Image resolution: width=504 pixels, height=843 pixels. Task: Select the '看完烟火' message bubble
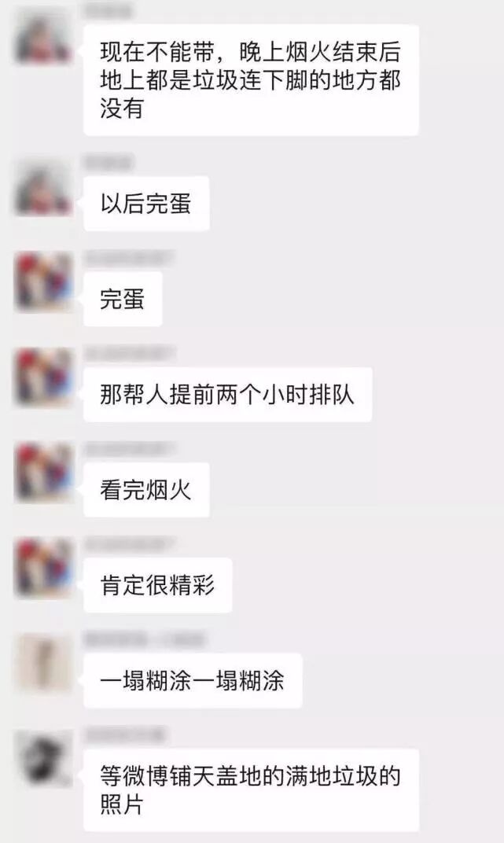tap(146, 490)
